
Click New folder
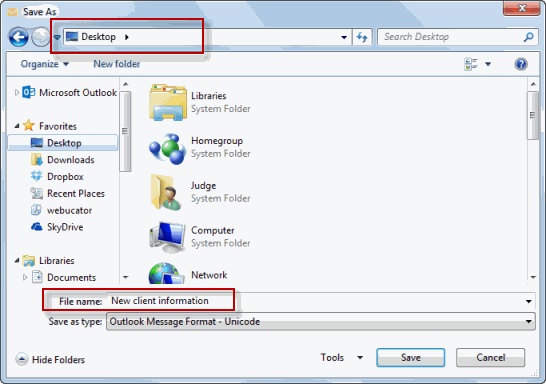117,64
